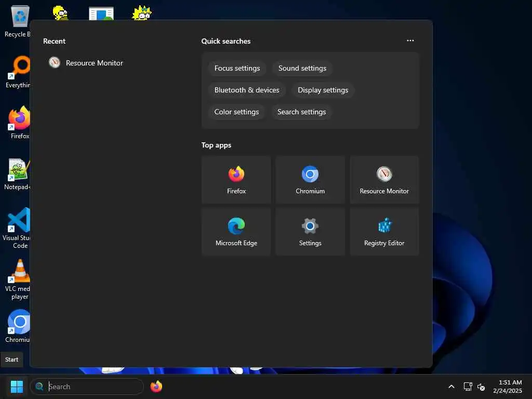Viewport: 532px width, 399px height.
Task: Open the clock showing 1:51 AM
Action: coord(508,387)
